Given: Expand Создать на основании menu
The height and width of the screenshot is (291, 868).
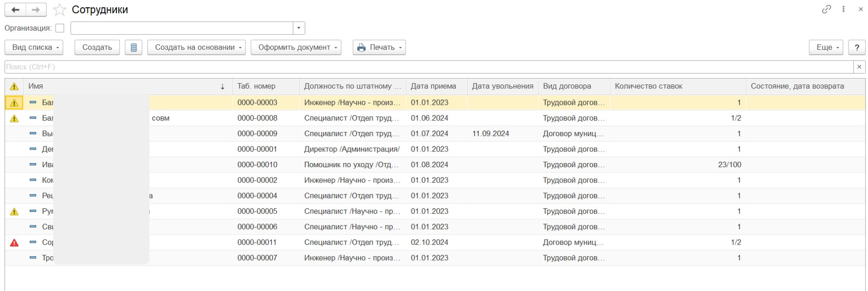Looking at the screenshot, I should point(196,47).
